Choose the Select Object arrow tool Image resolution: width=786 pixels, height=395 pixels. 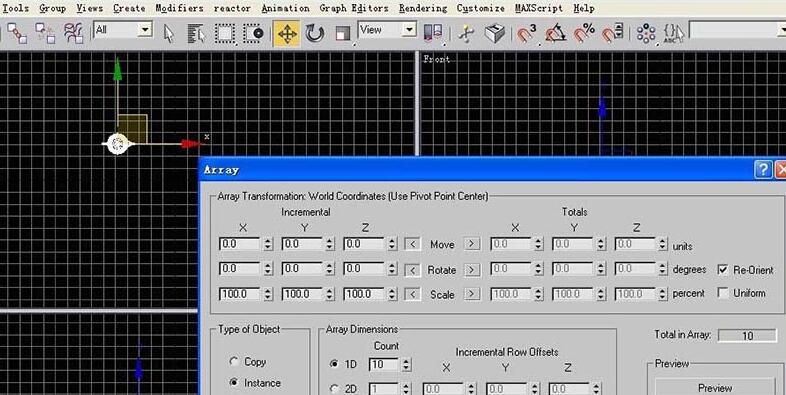(x=169, y=34)
